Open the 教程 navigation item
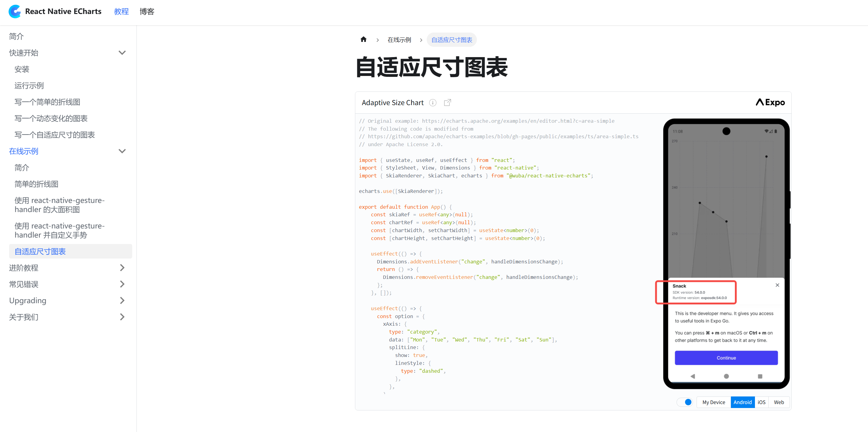868x432 pixels. coord(121,12)
